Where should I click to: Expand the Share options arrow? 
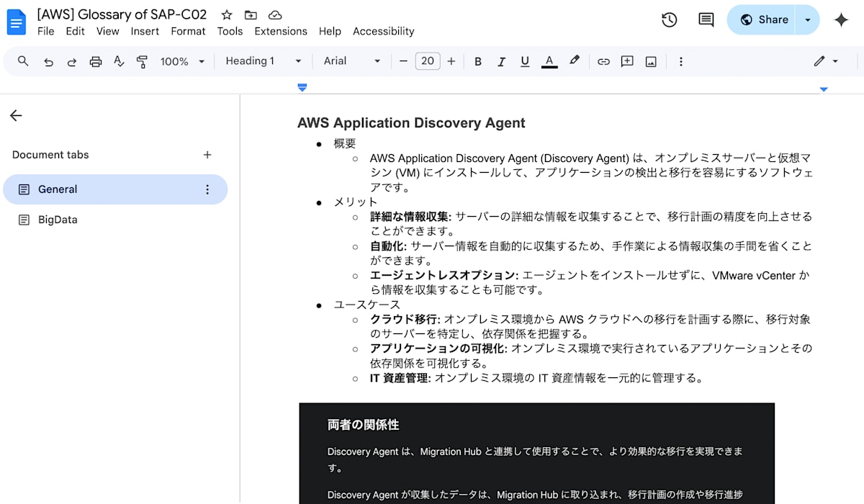click(x=807, y=20)
